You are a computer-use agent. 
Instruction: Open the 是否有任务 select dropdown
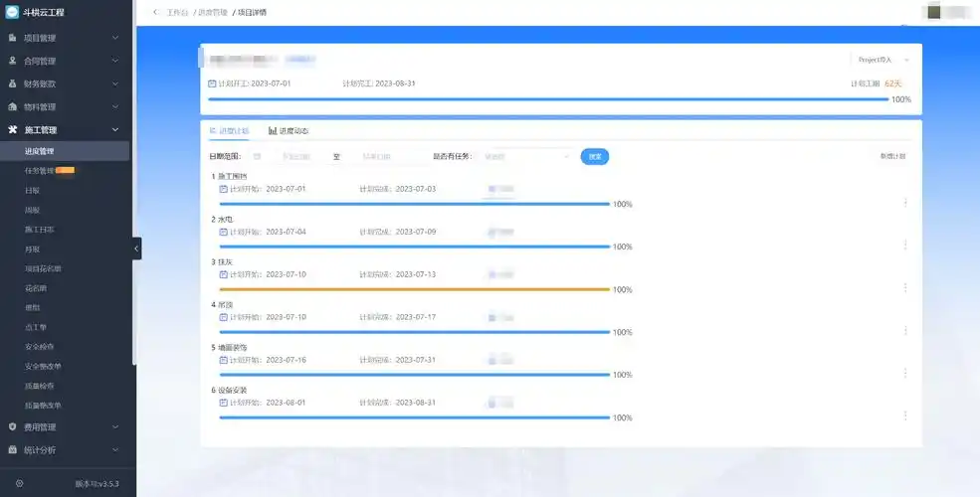526,157
